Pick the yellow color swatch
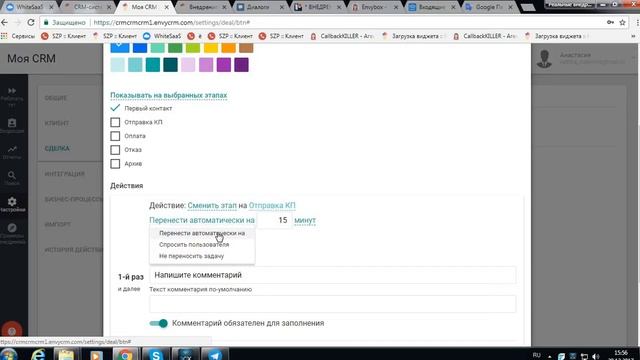Viewport: 640px width, 360px height. pos(211,48)
